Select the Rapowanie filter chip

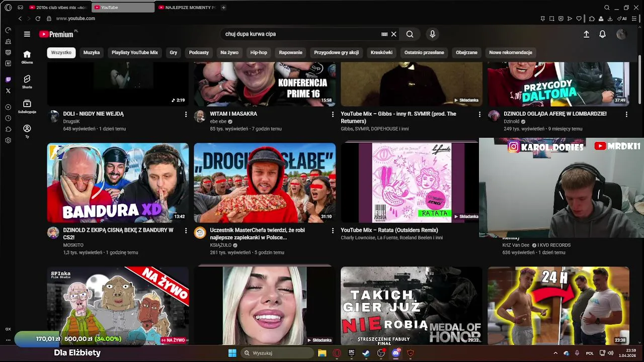[x=291, y=52]
